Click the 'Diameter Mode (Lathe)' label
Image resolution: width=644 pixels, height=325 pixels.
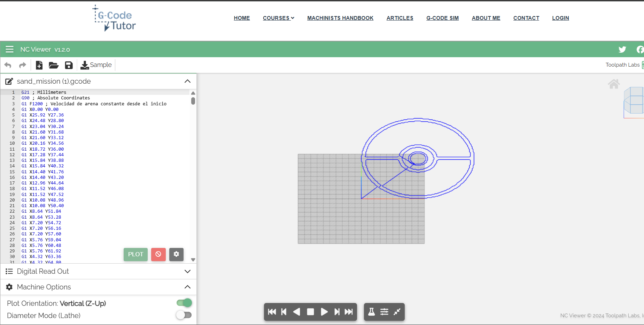(x=44, y=316)
